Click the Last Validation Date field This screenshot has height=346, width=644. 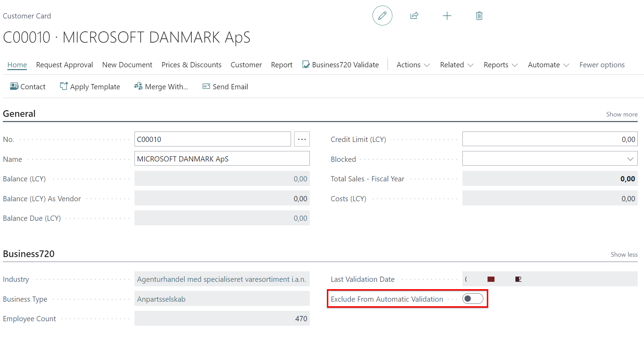[x=550, y=279]
